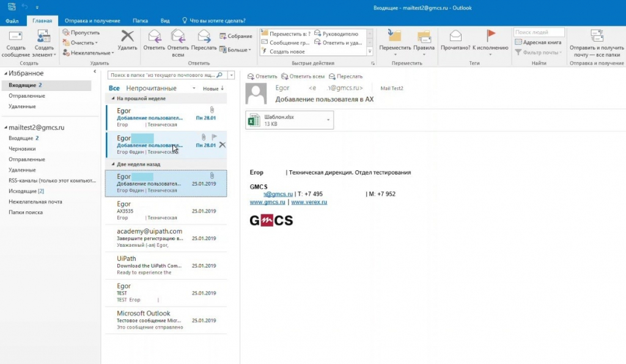The width and height of the screenshot is (626, 364).
Task: Click Пропустить in the Удалить group
Action: click(x=81, y=33)
